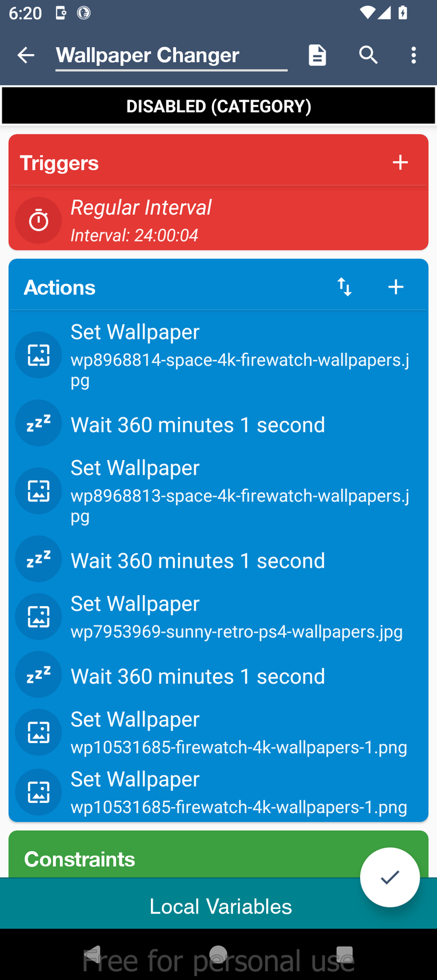Edit the Wallpaper Changer macro name field
Viewport: 437px width, 980px height.
(171, 56)
